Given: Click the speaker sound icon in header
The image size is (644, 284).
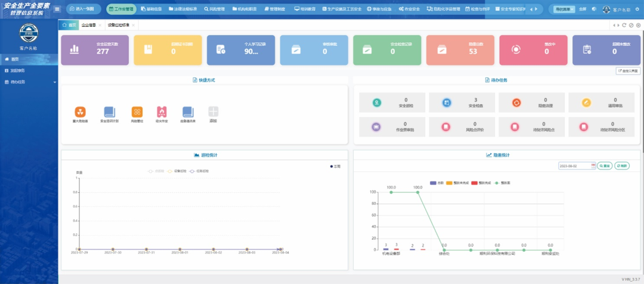Looking at the screenshot, I should (x=594, y=9).
